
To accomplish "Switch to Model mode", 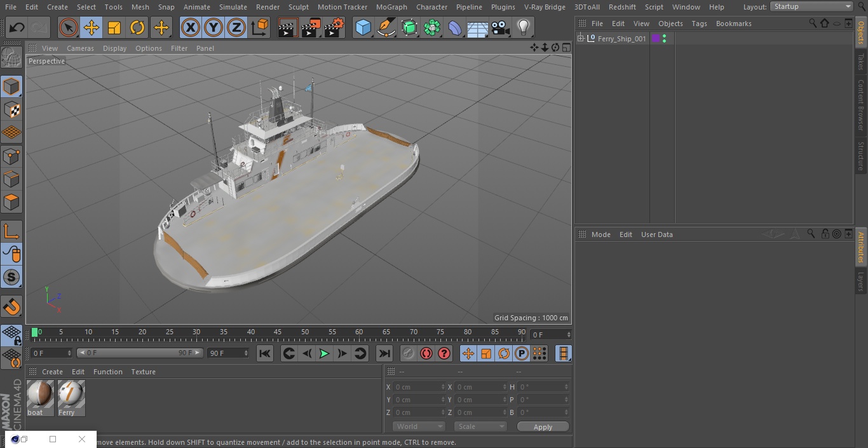I will (x=11, y=86).
